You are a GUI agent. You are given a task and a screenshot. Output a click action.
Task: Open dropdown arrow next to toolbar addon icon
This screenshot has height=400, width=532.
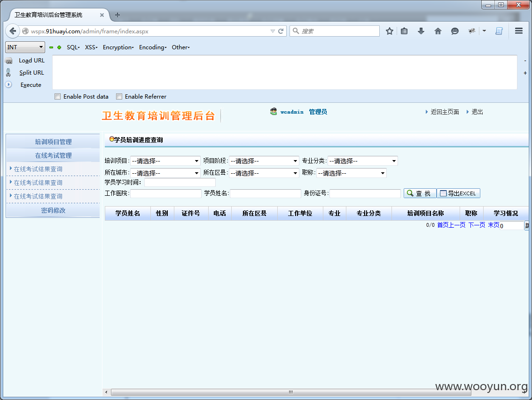[x=484, y=31]
